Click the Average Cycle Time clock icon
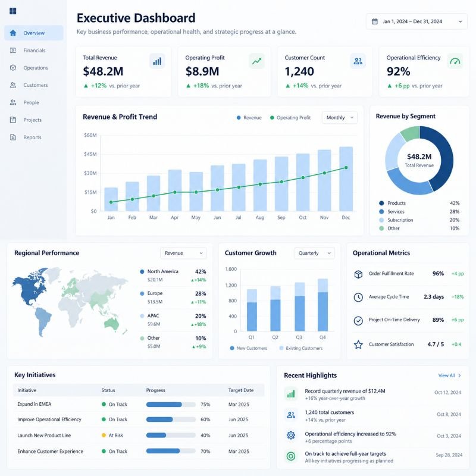Image resolution: width=476 pixels, height=476 pixels. (358, 297)
